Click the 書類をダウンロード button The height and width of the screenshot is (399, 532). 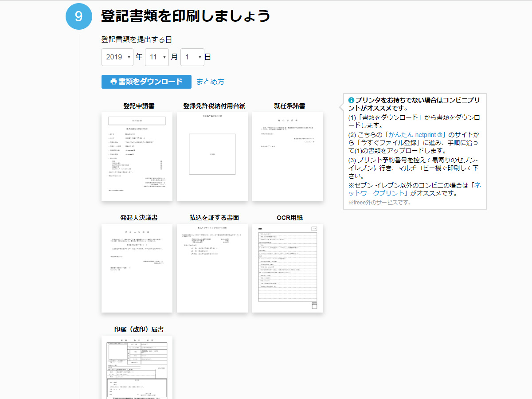click(146, 82)
